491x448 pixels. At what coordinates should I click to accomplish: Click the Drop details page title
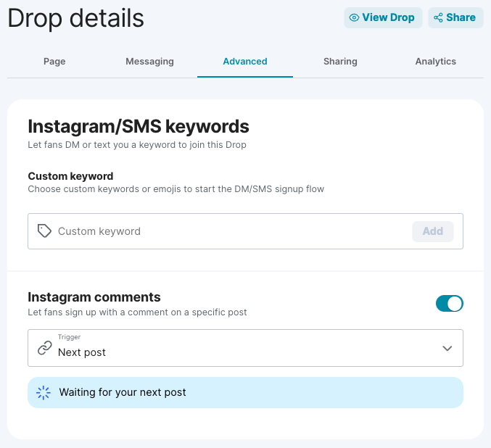(x=76, y=19)
